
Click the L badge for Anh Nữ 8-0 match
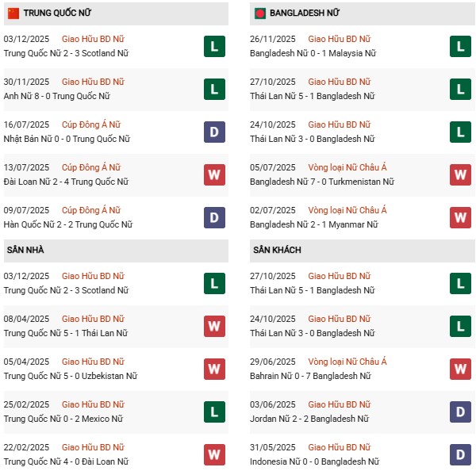[x=213, y=90]
